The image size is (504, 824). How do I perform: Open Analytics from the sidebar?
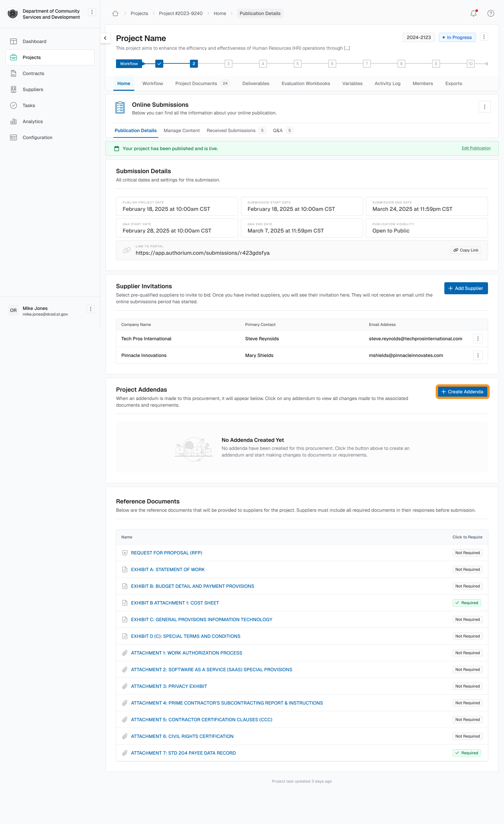tap(32, 121)
